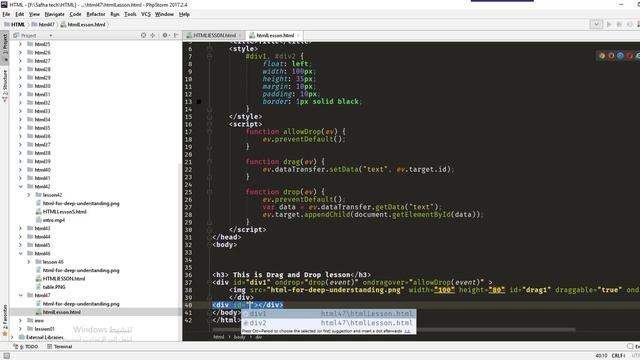
Task: Click line 13 black color gutter swatch
Action: [x=199, y=102]
